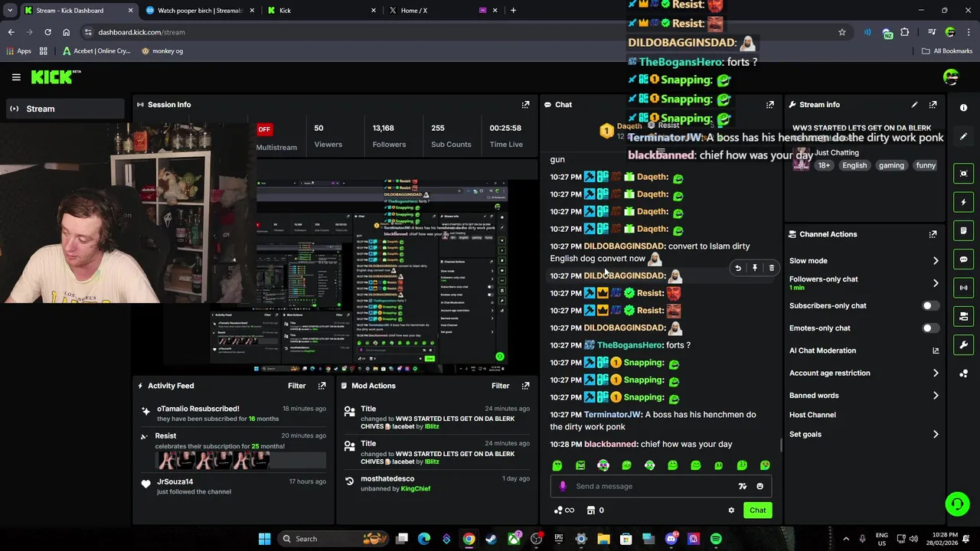Pin the hovered DILDOBAGGINSDAD chat message

tap(754, 268)
